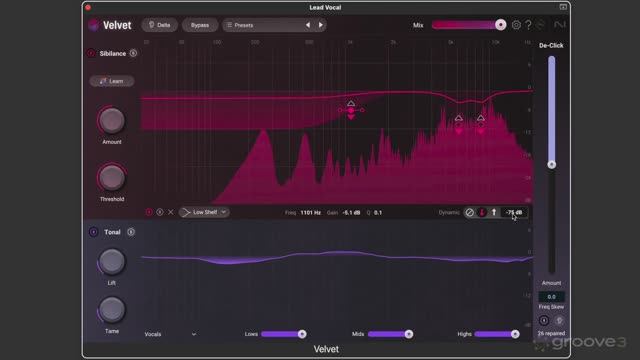Toggle the De-Click power button

pyautogui.click(x=544, y=320)
